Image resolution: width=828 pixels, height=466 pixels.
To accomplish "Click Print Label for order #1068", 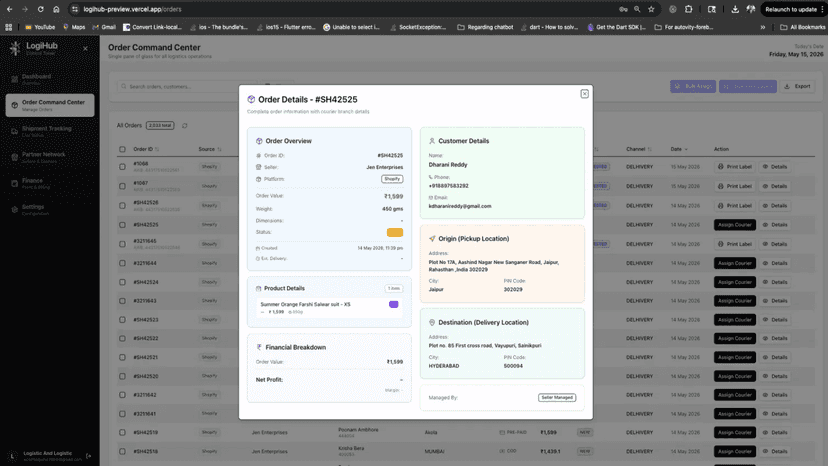I will point(735,167).
